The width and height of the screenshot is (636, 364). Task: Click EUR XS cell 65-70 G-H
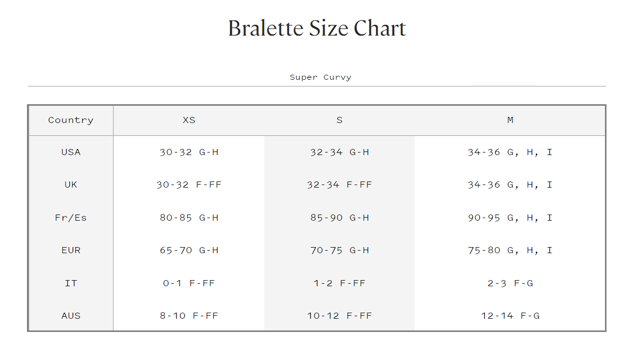pos(189,250)
